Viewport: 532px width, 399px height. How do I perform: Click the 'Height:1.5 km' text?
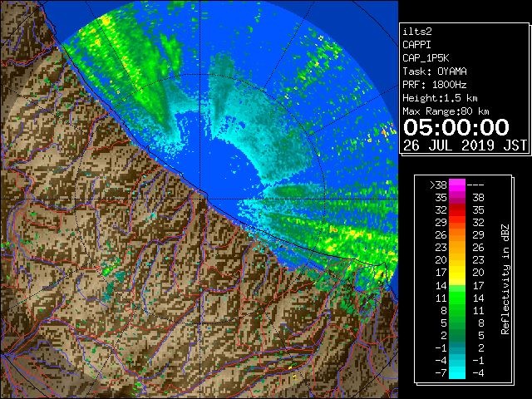point(440,98)
